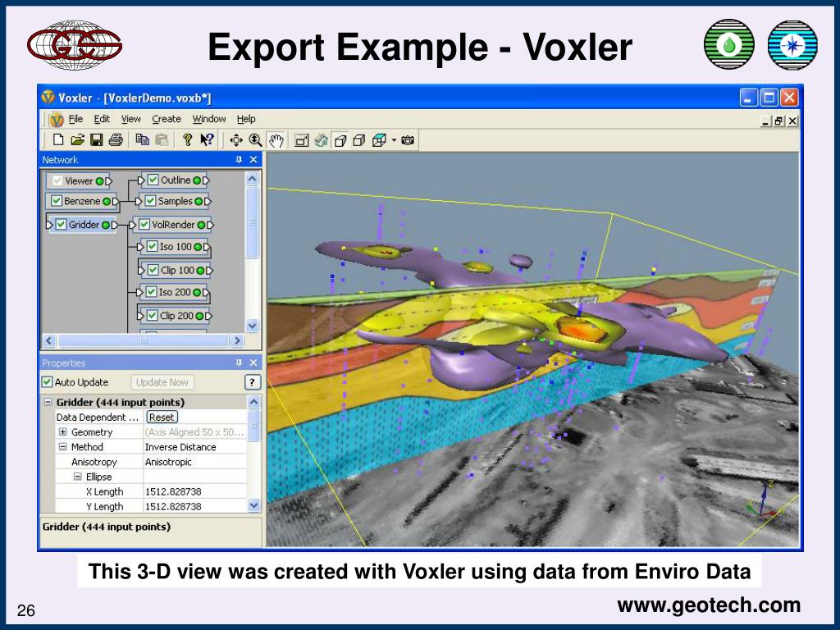
Task: Open the File menu
Action: coord(75,119)
